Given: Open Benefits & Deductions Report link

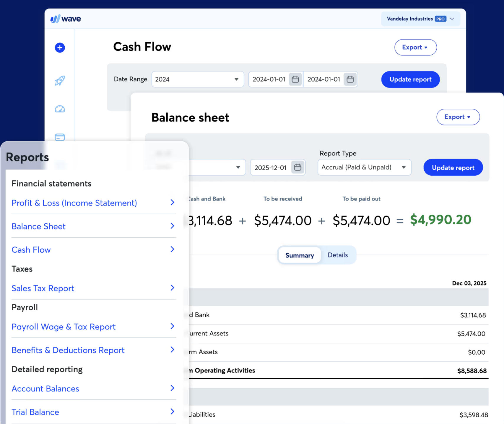Looking at the screenshot, I should pos(68,350).
